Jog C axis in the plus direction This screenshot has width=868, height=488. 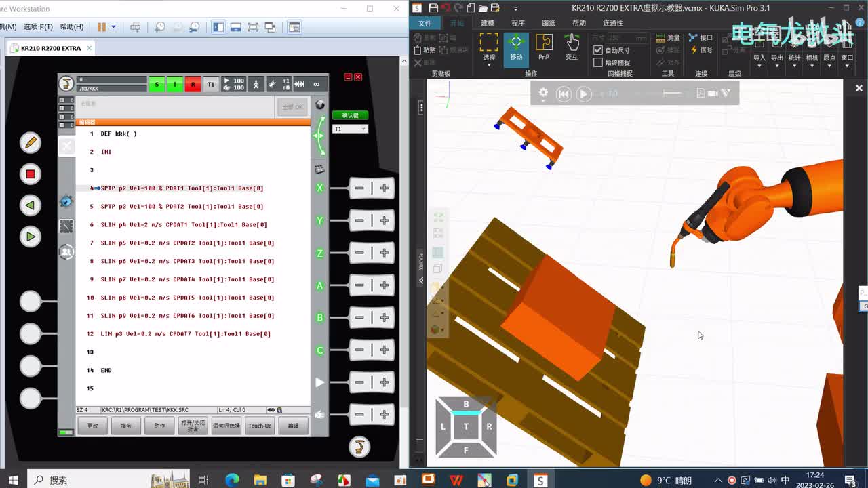[384, 350]
